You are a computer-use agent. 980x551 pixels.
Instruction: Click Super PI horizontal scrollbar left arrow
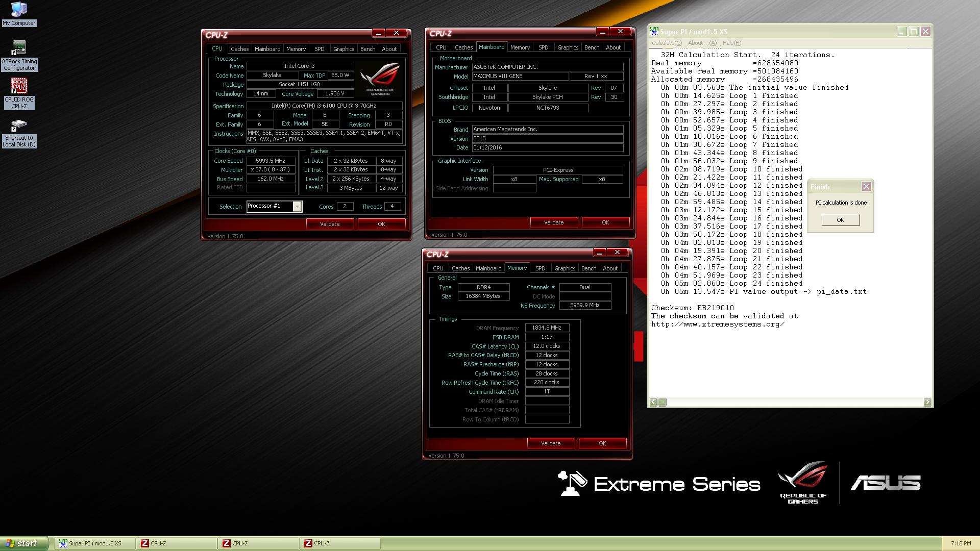(x=653, y=402)
